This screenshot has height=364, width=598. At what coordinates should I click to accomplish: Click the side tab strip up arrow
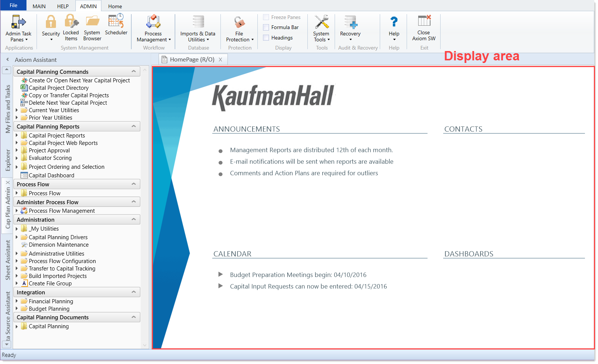6,70
